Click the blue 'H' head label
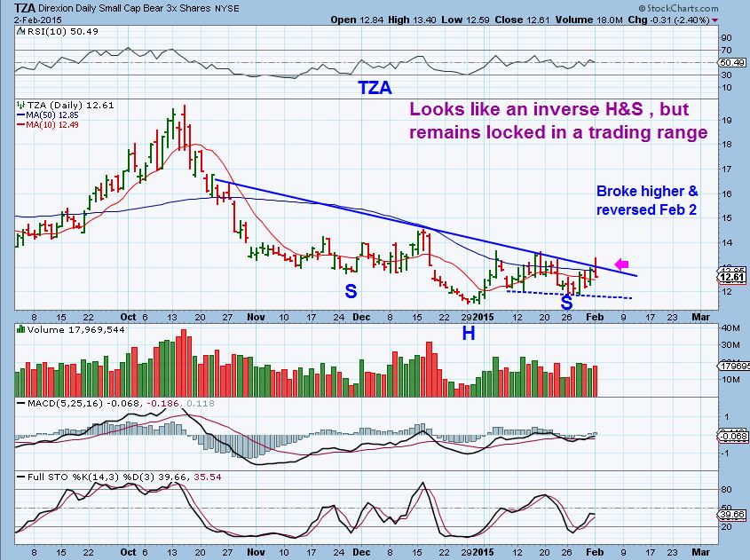750x560 pixels. (x=469, y=334)
